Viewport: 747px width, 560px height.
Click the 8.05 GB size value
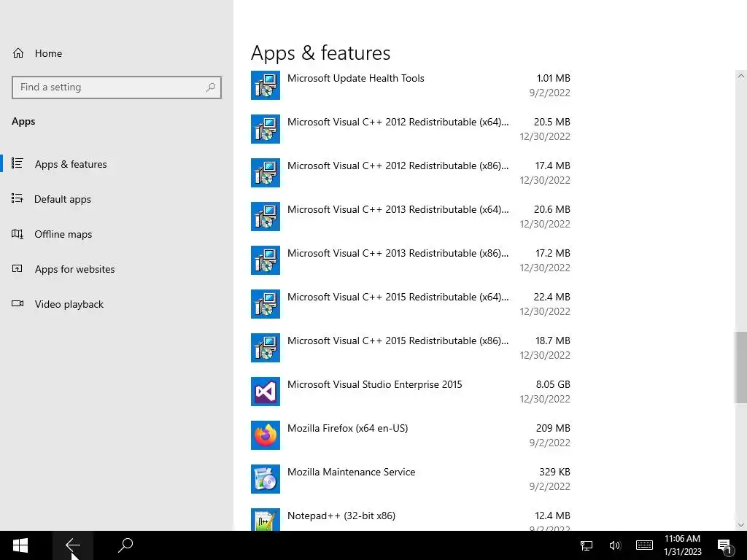(x=553, y=384)
